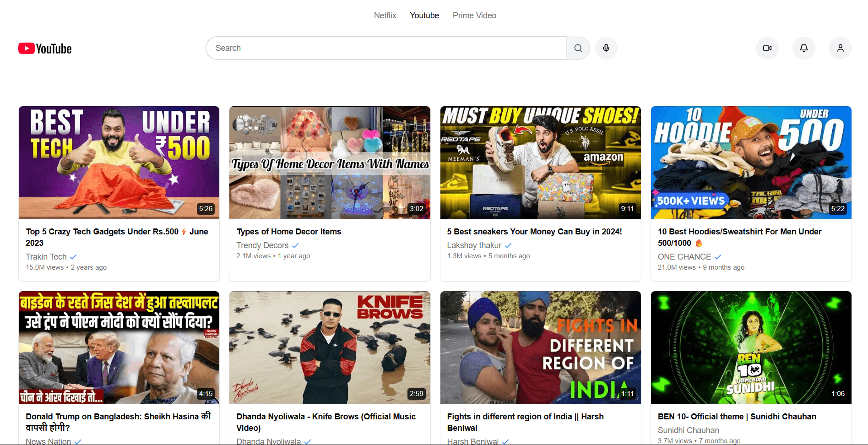Open title 10 Best Hoodies/Sweatshirt For Men
This screenshot has width=868, height=445.
point(740,237)
